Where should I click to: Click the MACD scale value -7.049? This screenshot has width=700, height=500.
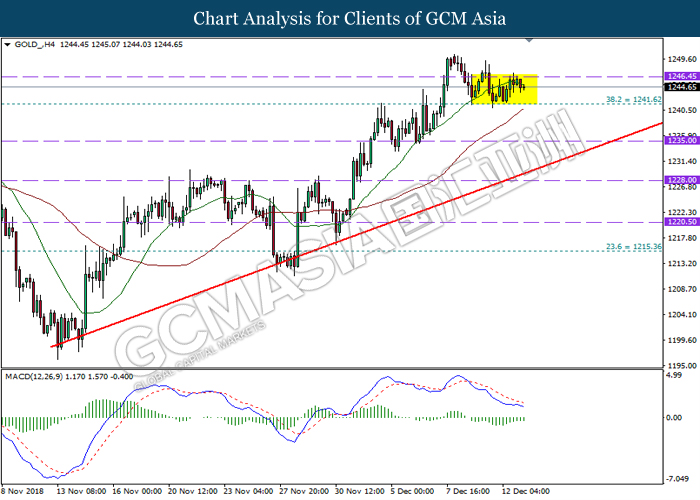[676, 479]
